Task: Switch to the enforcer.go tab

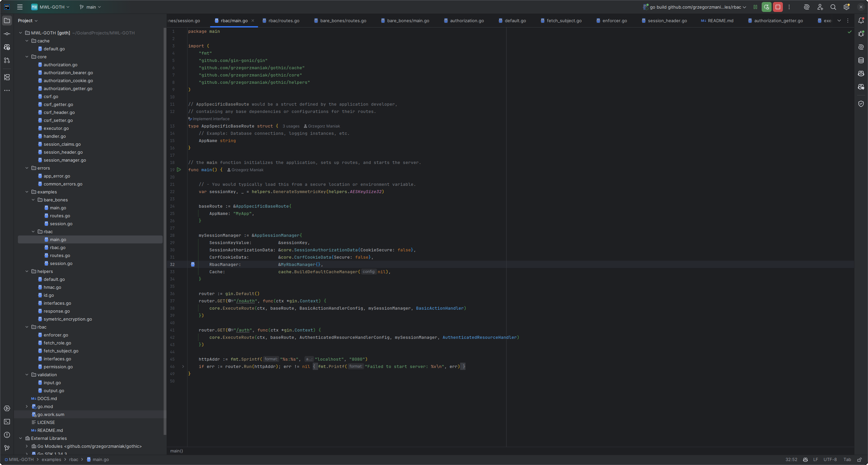Action: coord(612,21)
